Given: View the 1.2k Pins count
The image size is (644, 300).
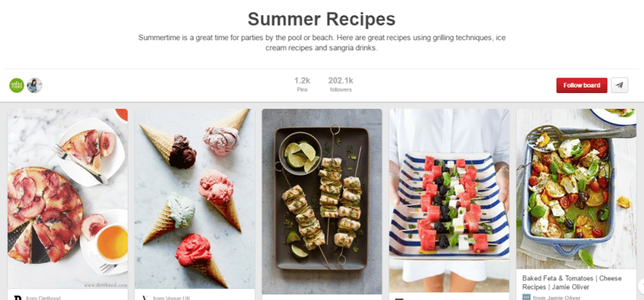Looking at the screenshot, I should pyautogui.click(x=302, y=84).
